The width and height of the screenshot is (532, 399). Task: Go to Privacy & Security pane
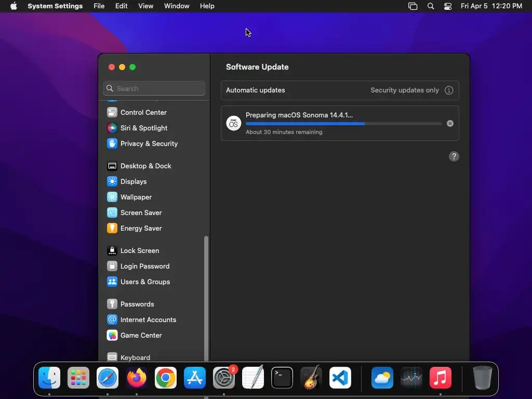point(142,143)
